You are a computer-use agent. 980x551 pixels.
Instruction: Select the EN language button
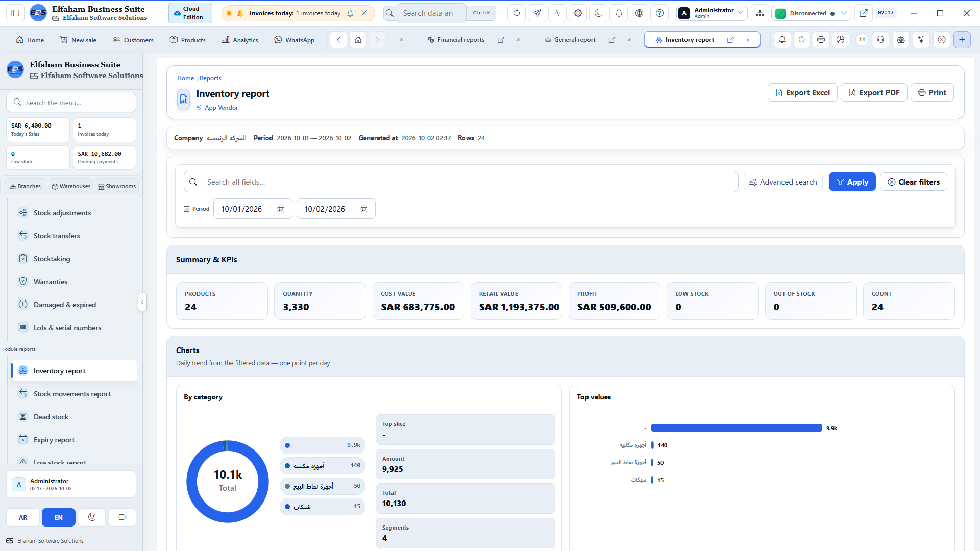[59, 517]
